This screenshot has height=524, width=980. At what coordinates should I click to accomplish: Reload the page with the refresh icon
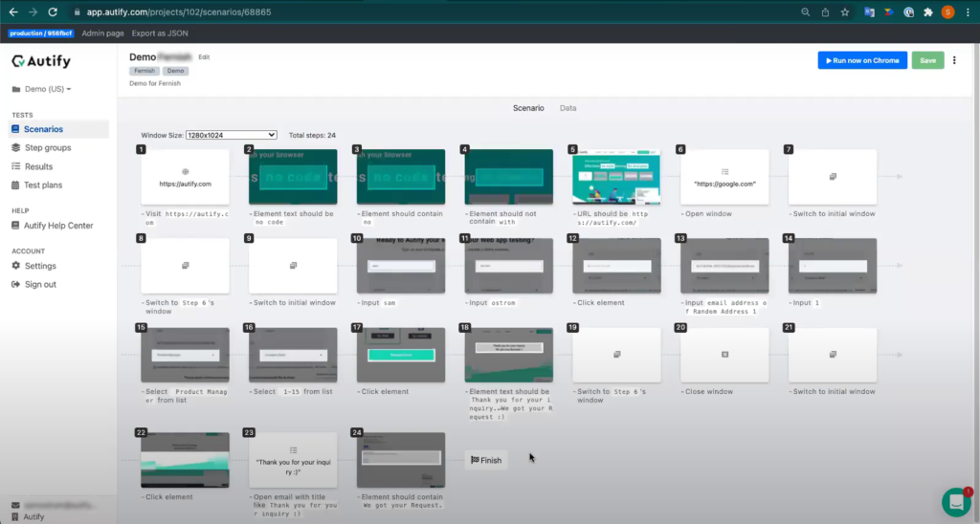(x=53, y=11)
